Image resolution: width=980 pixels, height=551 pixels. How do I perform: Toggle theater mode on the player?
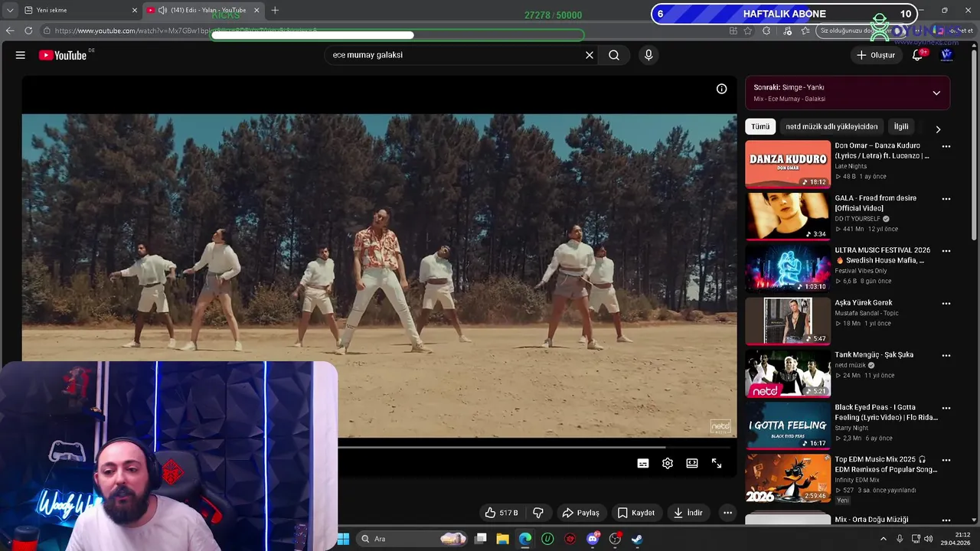(692, 463)
